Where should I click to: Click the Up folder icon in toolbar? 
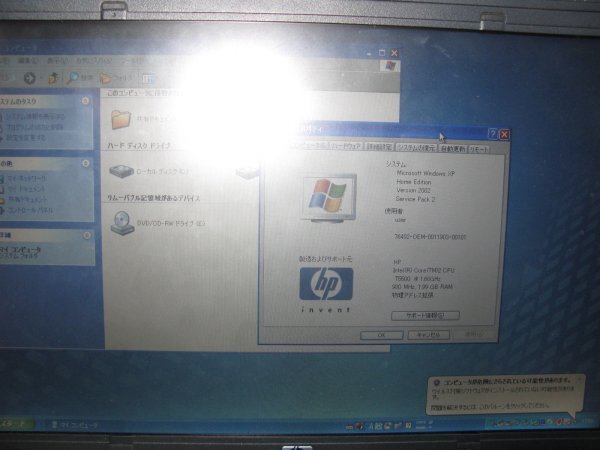(53, 78)
